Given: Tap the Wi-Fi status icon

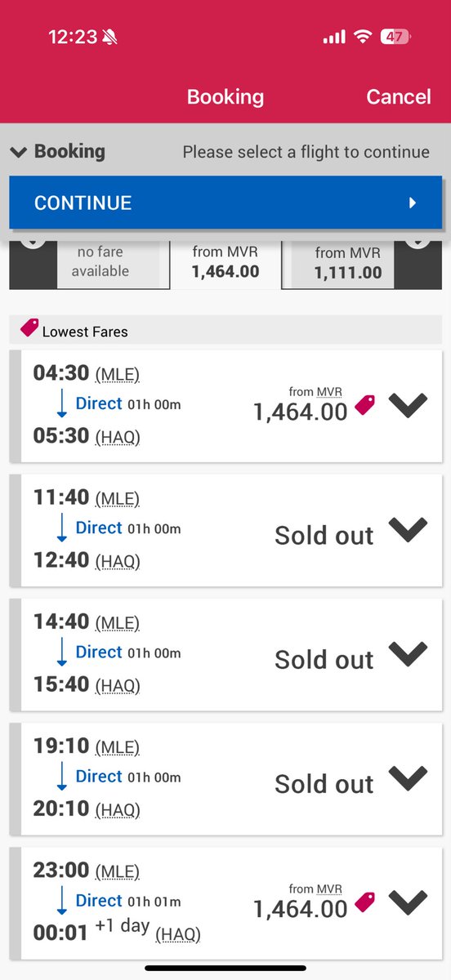Looking at the screenshot, I should click(362, 37).
